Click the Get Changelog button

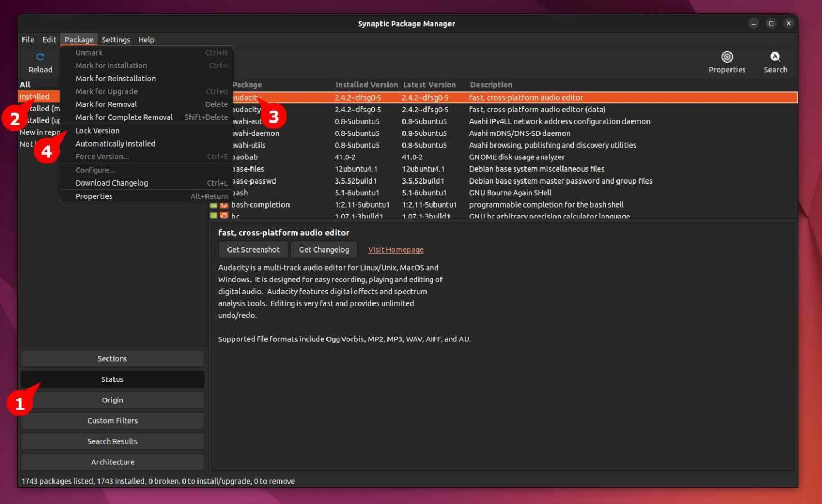[324, 249]
